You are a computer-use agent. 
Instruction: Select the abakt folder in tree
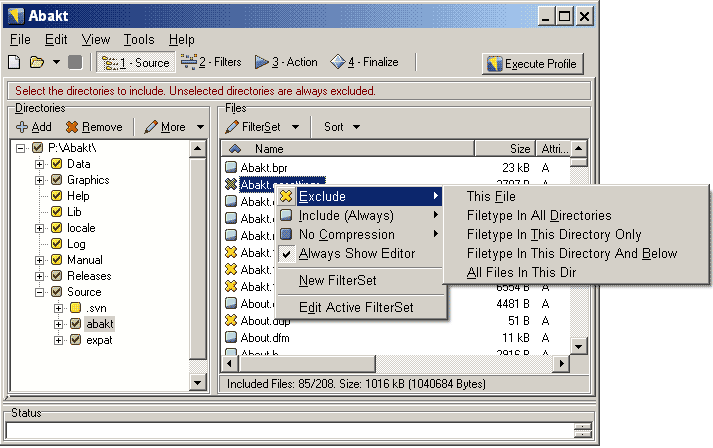(x=100, y=324)
